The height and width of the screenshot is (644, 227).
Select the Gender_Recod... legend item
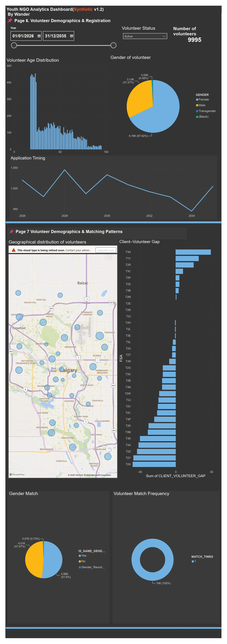tap(92, 567)
